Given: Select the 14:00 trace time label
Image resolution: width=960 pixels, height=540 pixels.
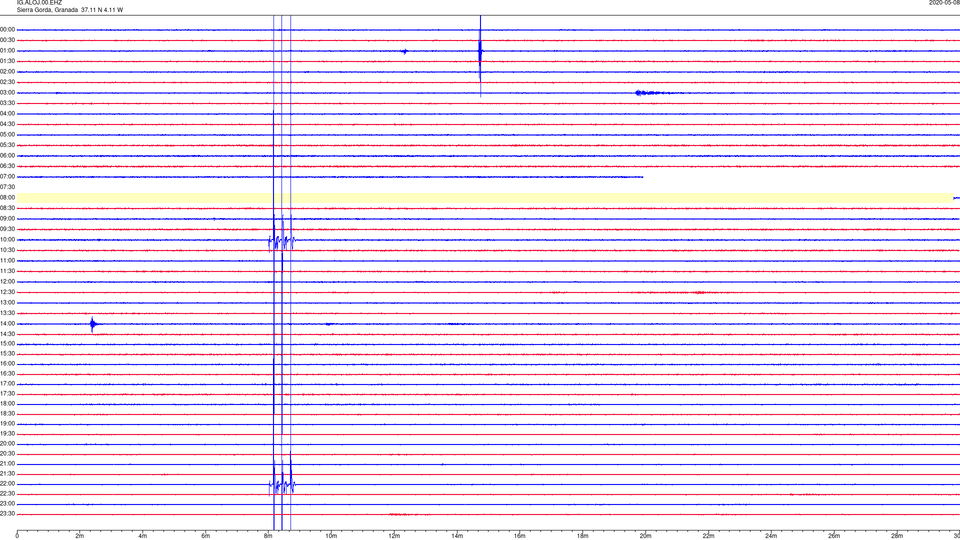Looking at the screenshot, I should tap(7, 324).
